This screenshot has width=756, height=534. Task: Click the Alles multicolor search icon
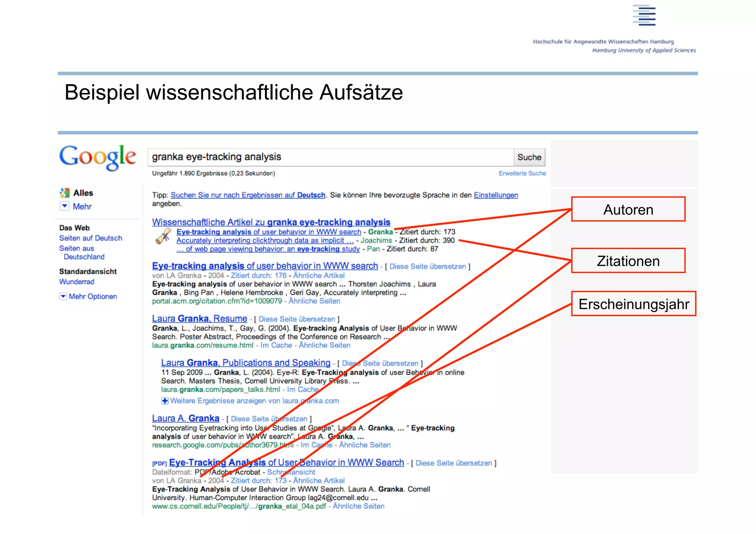click(65, 193)
